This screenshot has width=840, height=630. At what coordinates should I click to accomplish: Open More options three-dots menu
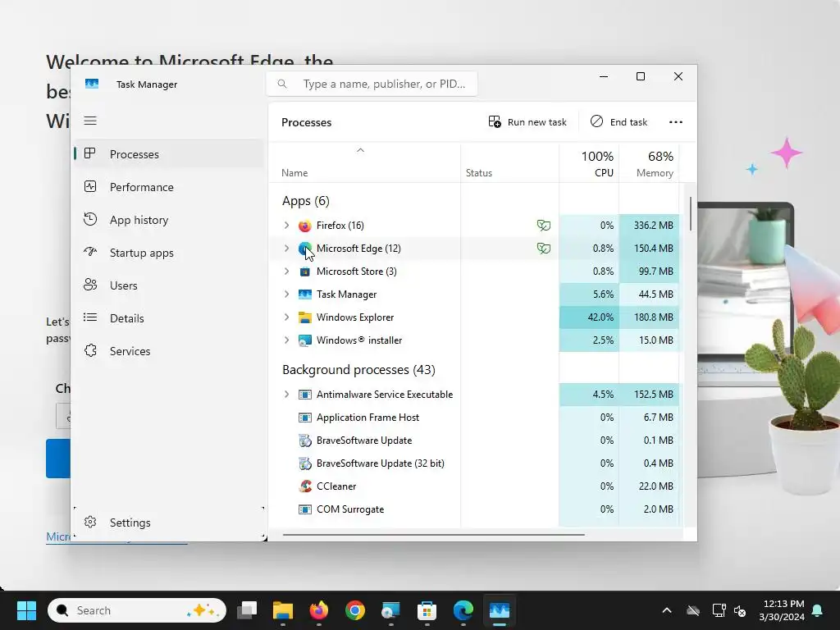pos(676,122)
